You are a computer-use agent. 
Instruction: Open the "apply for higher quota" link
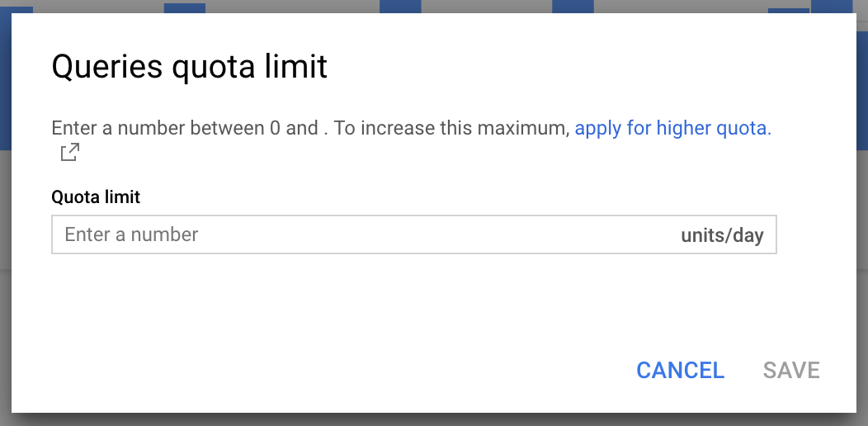[672, 129]
